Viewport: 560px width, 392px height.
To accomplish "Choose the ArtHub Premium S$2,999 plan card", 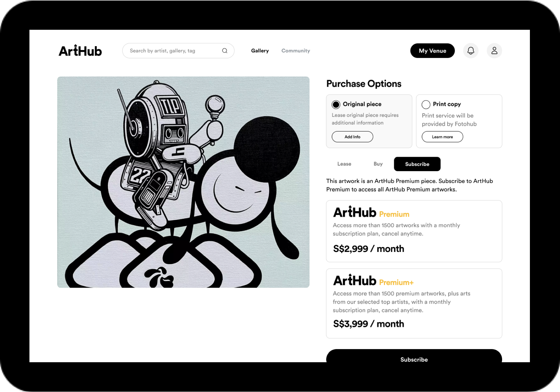I will tap(414, 231).
